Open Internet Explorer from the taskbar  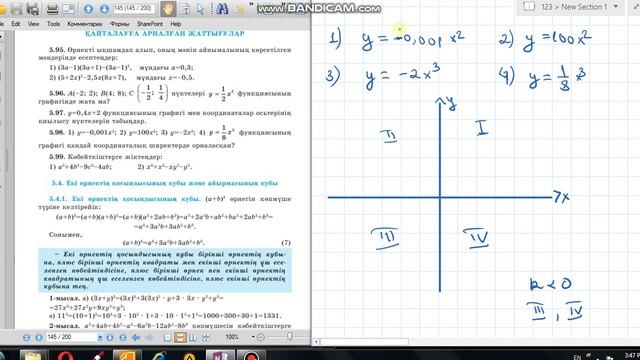click(x=158, y=355)
